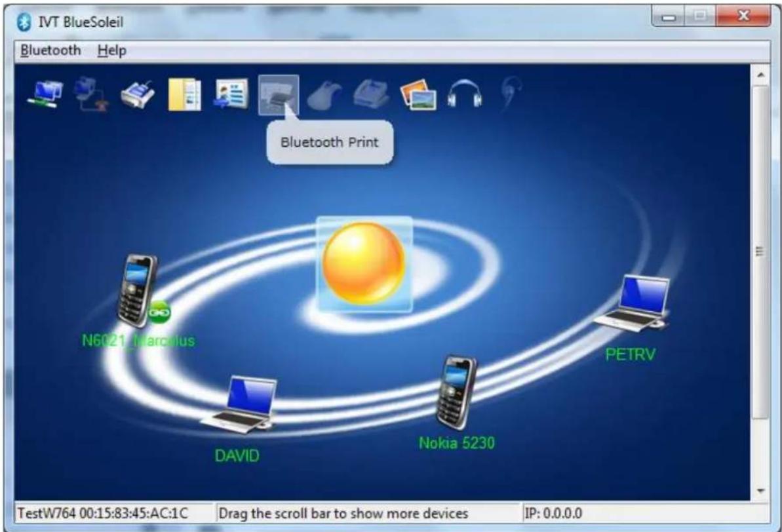Open the Bluetooth menu
The image size is (782, 532).
coord(50,50)
